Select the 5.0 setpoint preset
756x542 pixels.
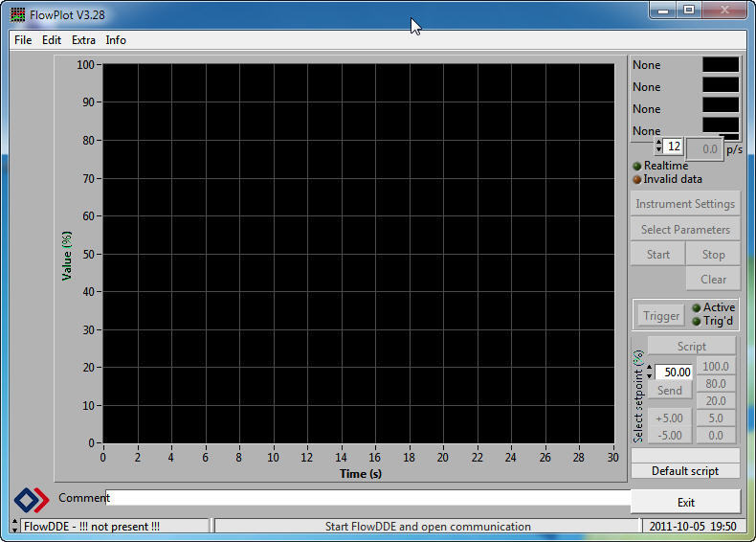pos(716,418)
